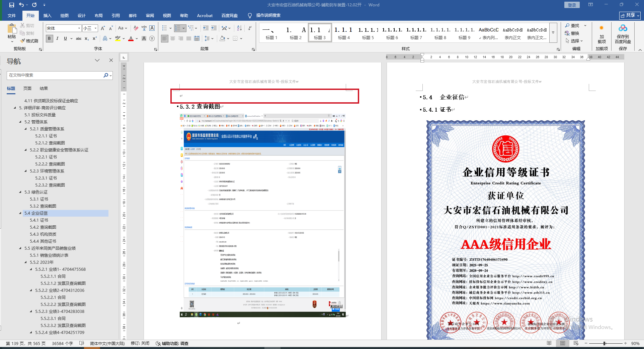The width and height of the screenshot is (644, 349).
Task: Click the 共享 share button
Action: coord(630,15)
